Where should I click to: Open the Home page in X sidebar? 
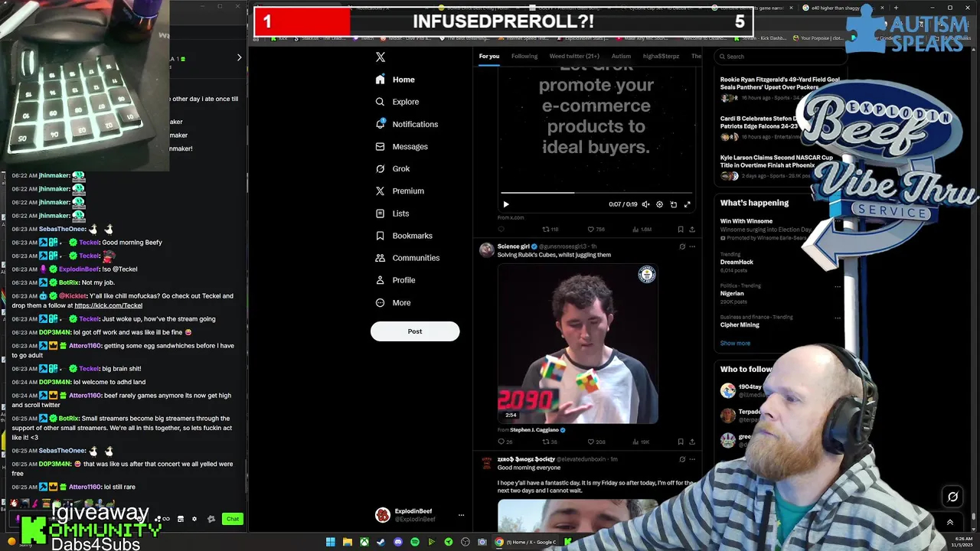(x=395, y=80)
